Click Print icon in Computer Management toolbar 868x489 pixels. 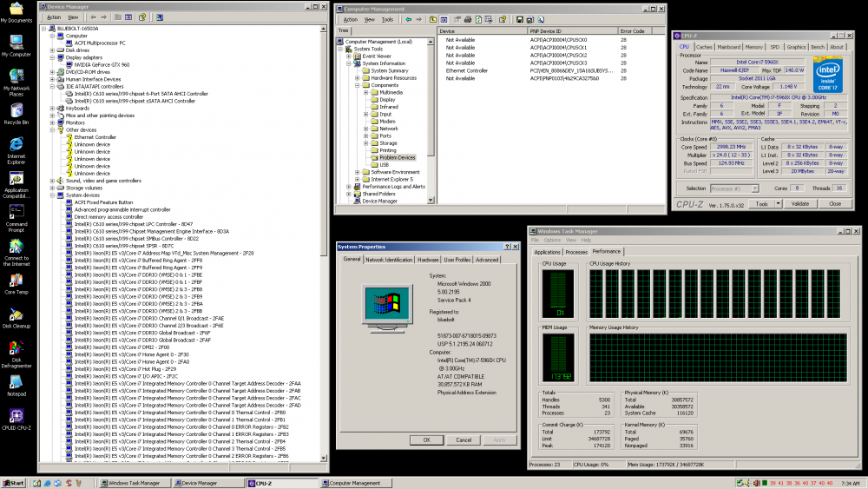coord(468,19)
